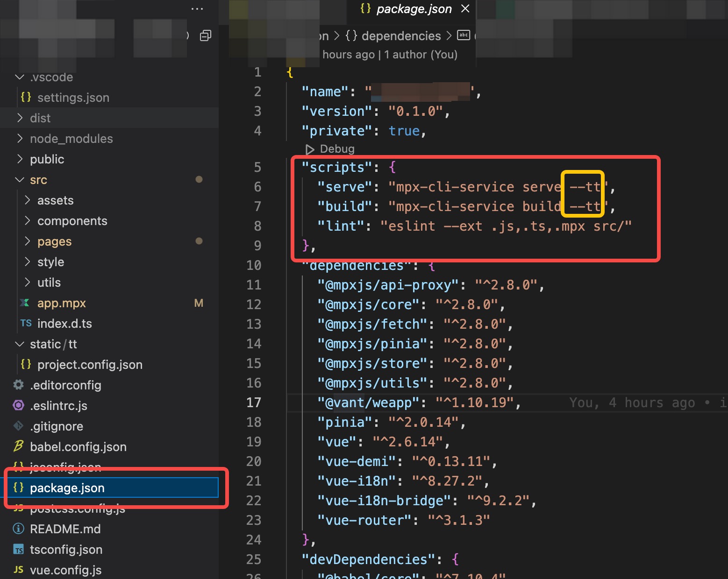
Task: Click the "vue-router" dependency line
Action: pyautogui.click(x=404, y=520)
